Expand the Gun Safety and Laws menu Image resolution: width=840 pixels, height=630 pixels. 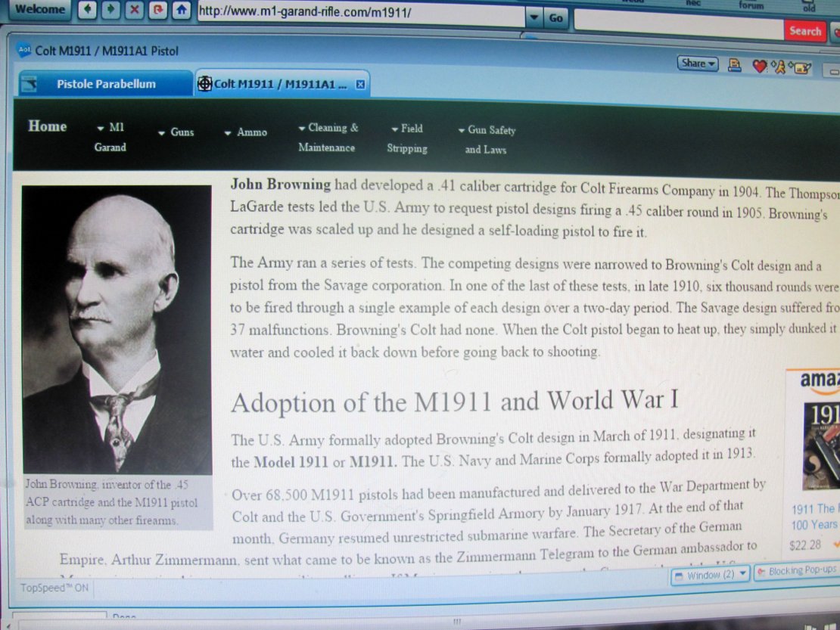point(487,140)
